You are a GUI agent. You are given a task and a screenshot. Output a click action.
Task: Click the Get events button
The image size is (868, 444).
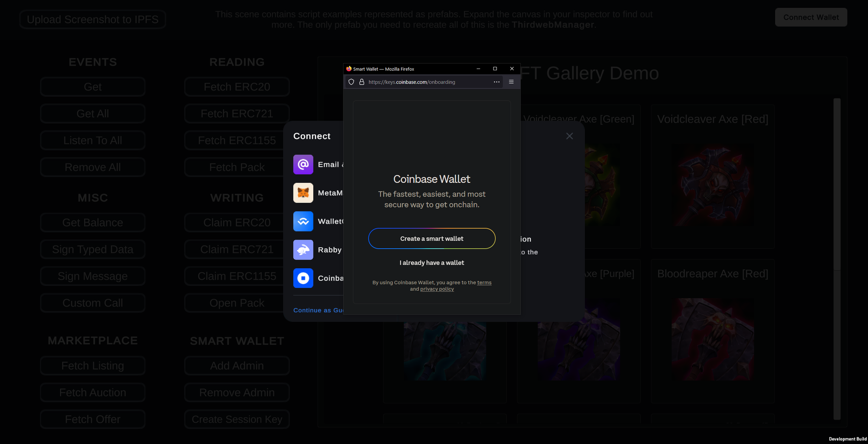coord(92,87)
